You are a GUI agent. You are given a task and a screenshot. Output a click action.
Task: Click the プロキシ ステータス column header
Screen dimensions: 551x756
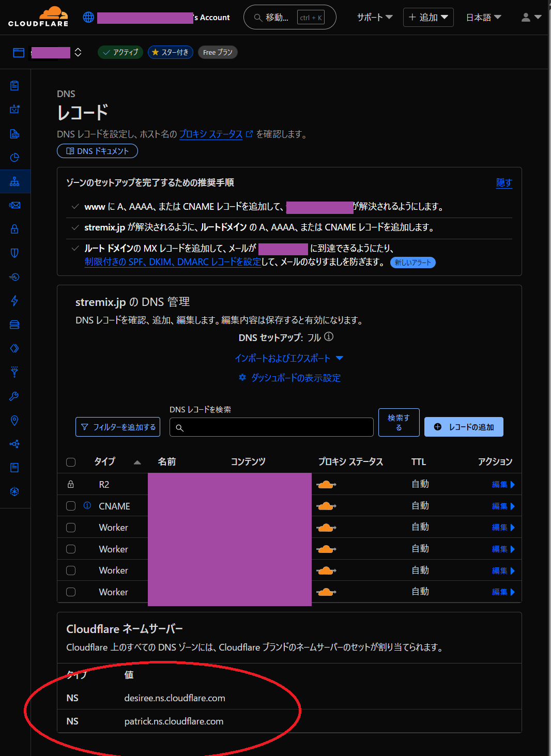pos(350,462)
